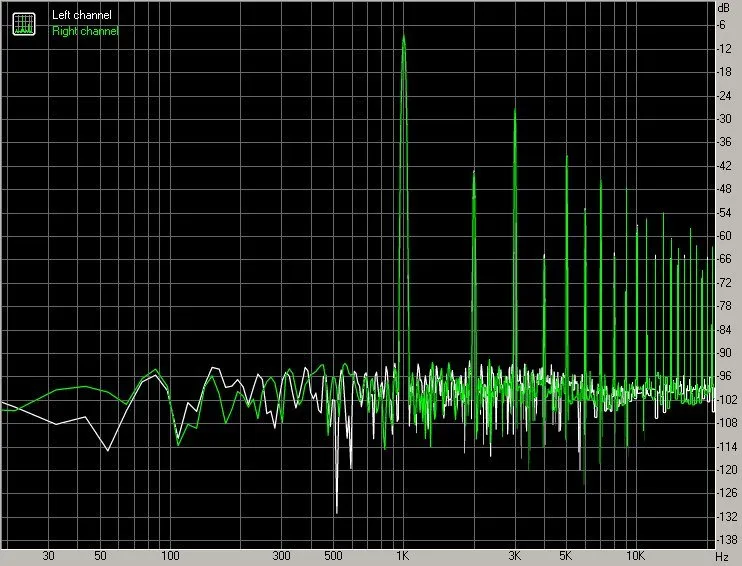Click the tip of the 1 kHz fundamental peak
The height and width of the screenshot is (566, 742).
pyautogui.click(x=404, y=36)
